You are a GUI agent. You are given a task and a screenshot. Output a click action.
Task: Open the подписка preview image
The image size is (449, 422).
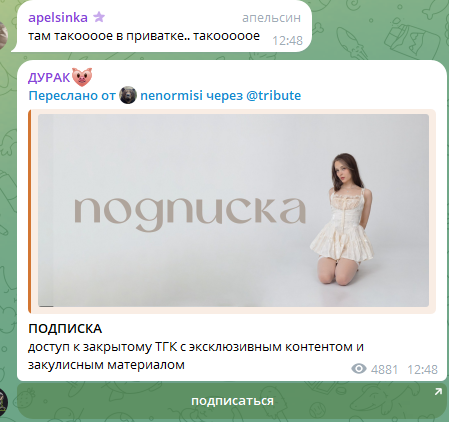tap(233, 210)
